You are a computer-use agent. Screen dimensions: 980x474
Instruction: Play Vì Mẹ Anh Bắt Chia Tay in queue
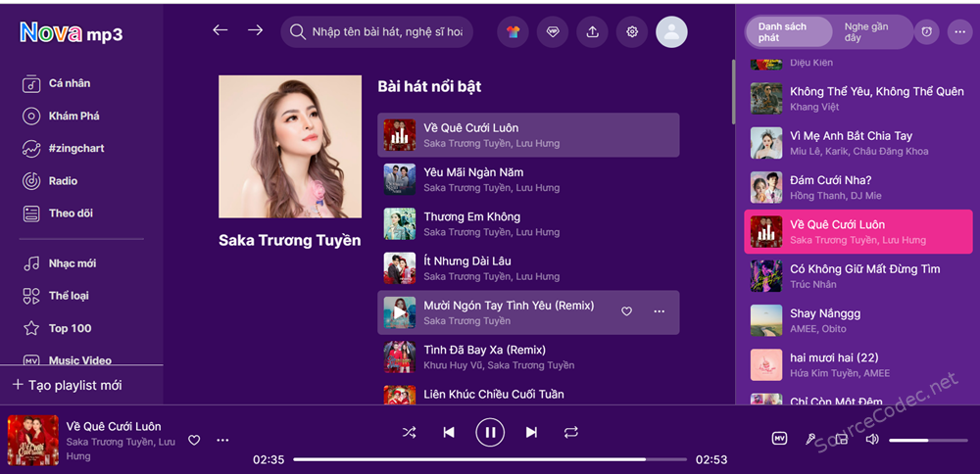point(858,143)
